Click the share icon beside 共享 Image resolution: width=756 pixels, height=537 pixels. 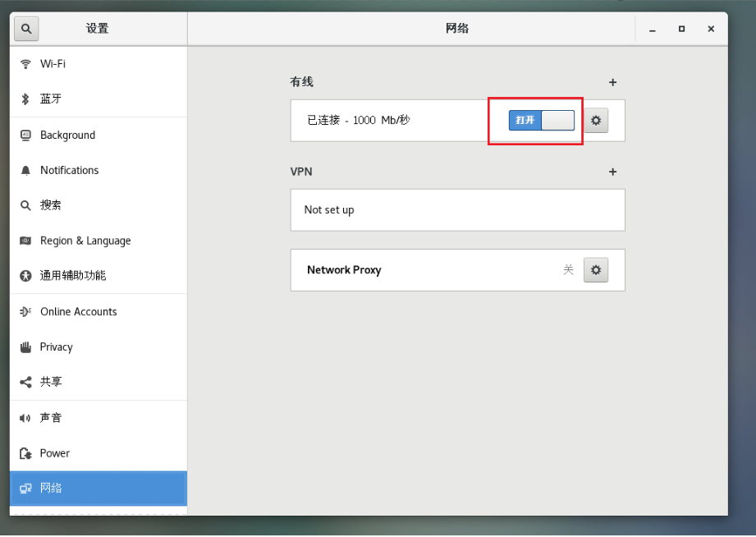[x=25, y=382]
